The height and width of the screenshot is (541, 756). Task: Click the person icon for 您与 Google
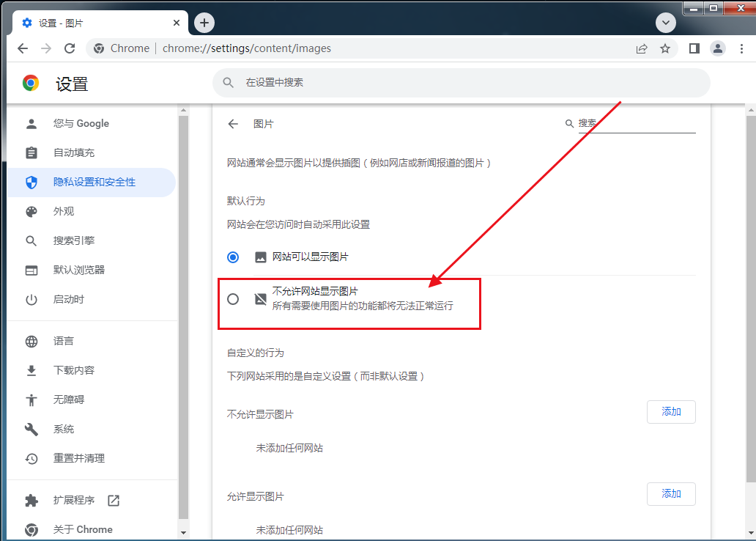pos(31,124)
